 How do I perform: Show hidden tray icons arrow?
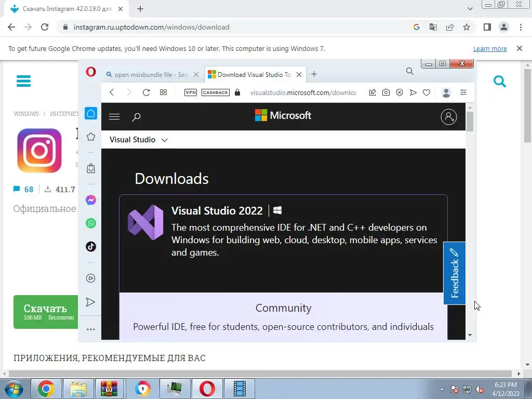point(442,389)
